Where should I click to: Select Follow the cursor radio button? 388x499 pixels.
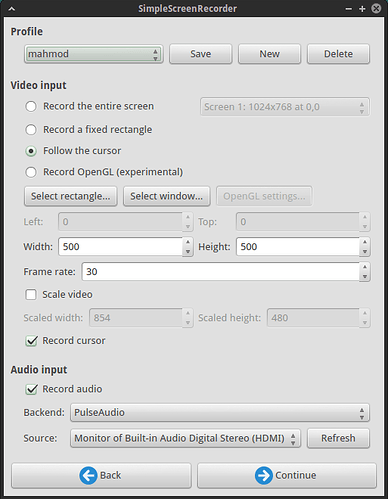31,151
